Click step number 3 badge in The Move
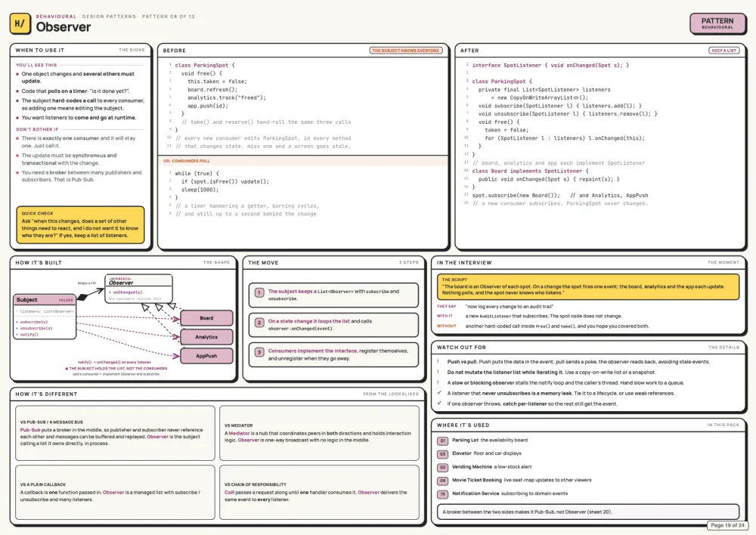Image resolution: width=756 pixels, height=535 pixels. (x=259, y=352)
